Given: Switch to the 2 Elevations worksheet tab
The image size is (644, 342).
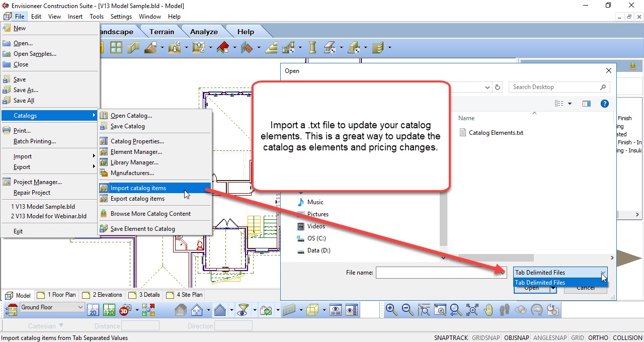Looking at the screenshot, I should [103, 295].
